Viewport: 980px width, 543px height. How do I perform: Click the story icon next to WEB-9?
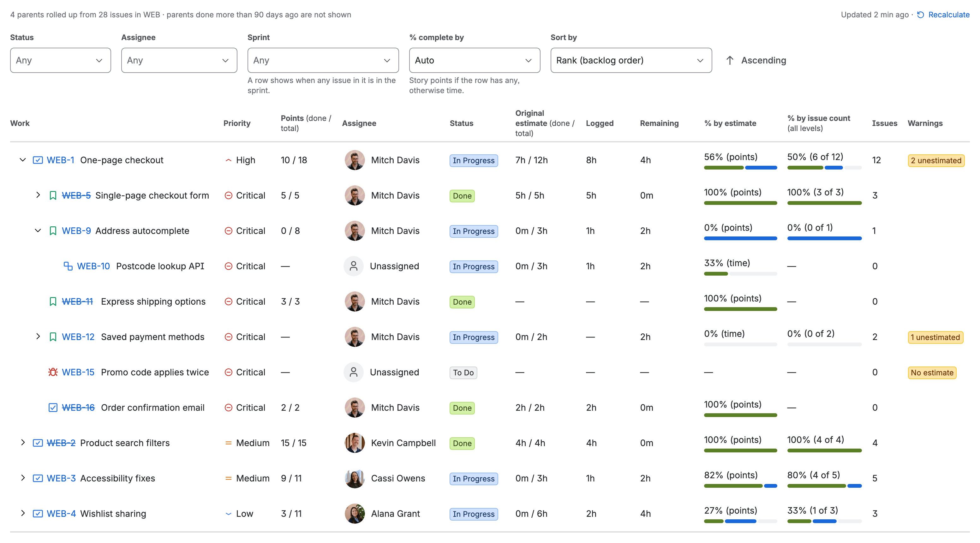click(x=53, y=231)
